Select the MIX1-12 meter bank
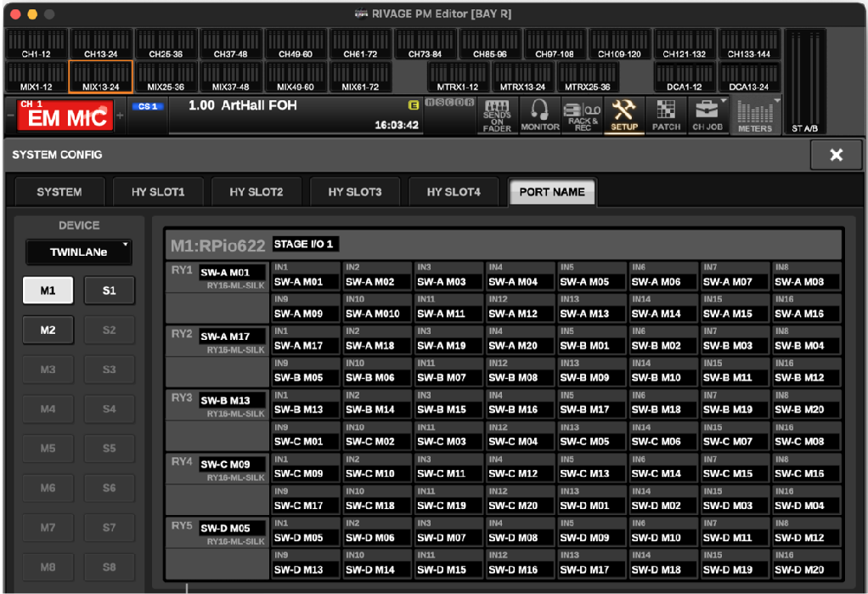This screenshot has width=868, height=594. pos(37,77)
